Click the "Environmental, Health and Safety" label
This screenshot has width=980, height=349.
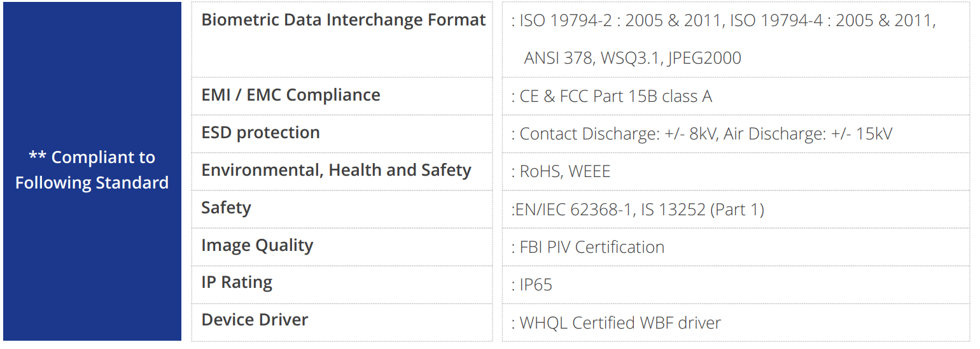(x=336, y=170)
